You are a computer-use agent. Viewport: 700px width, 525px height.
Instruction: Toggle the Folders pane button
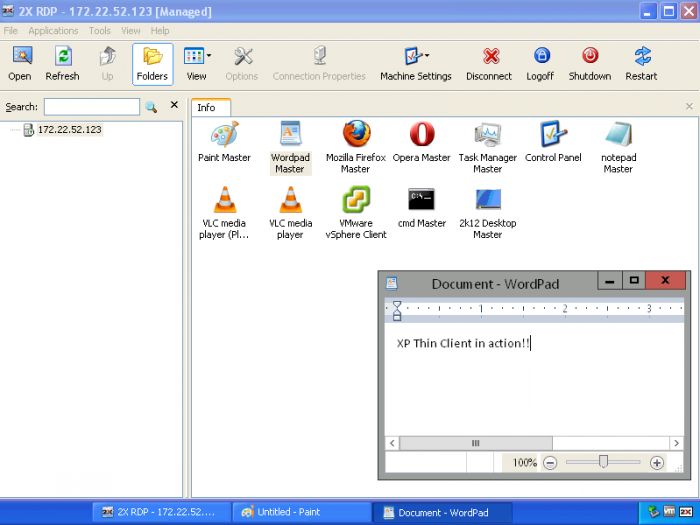pos(152,64)
